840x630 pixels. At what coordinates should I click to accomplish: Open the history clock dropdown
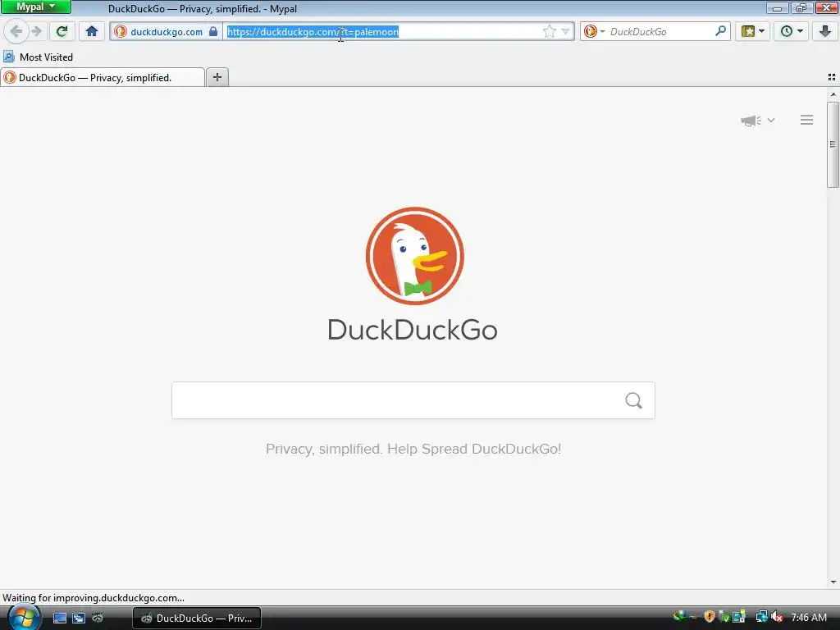[x=792, y=31]
